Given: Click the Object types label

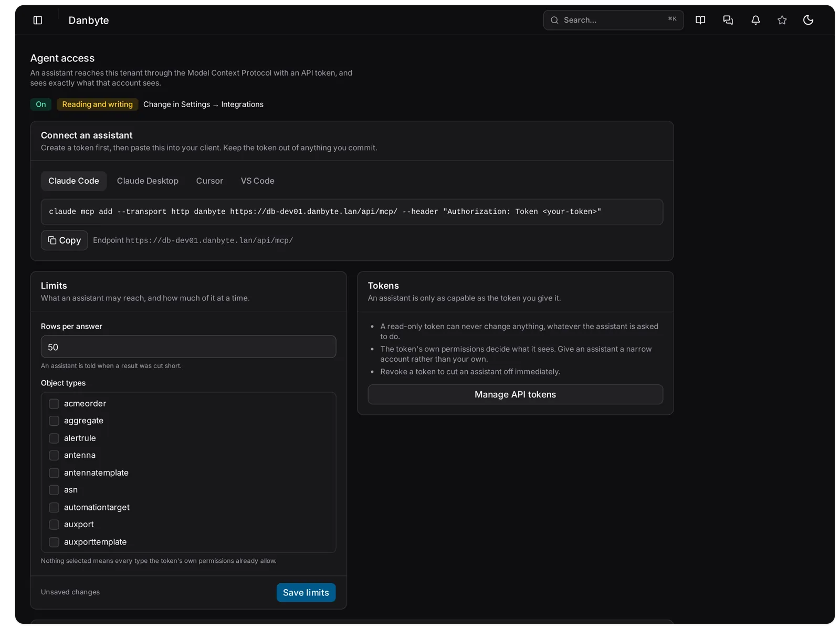Looking at the screenshot, I should [63, 383].
